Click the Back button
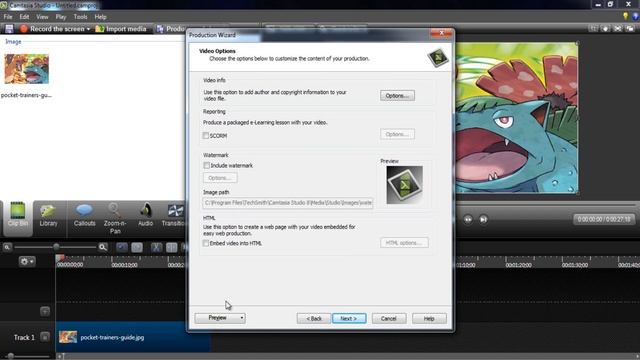The image size is (640, 360). (x=313, y=318)
